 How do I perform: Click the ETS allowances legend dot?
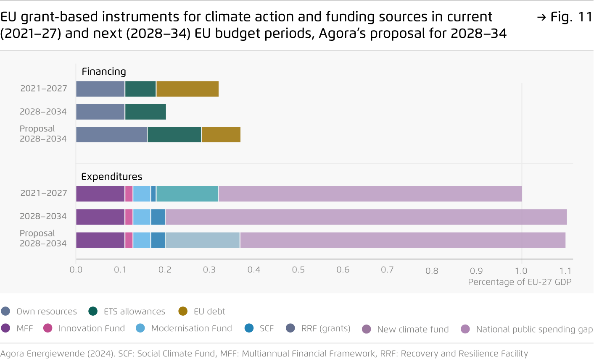93,311
